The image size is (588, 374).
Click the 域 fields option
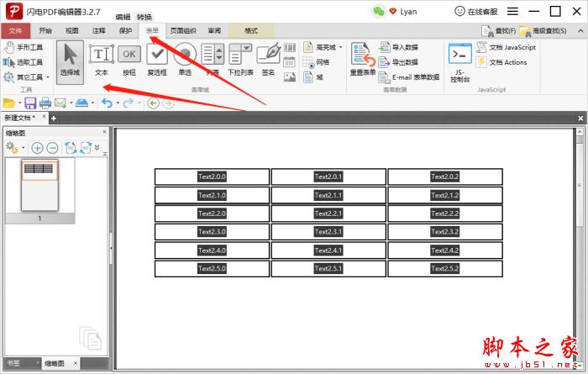[x=313, y=77]
